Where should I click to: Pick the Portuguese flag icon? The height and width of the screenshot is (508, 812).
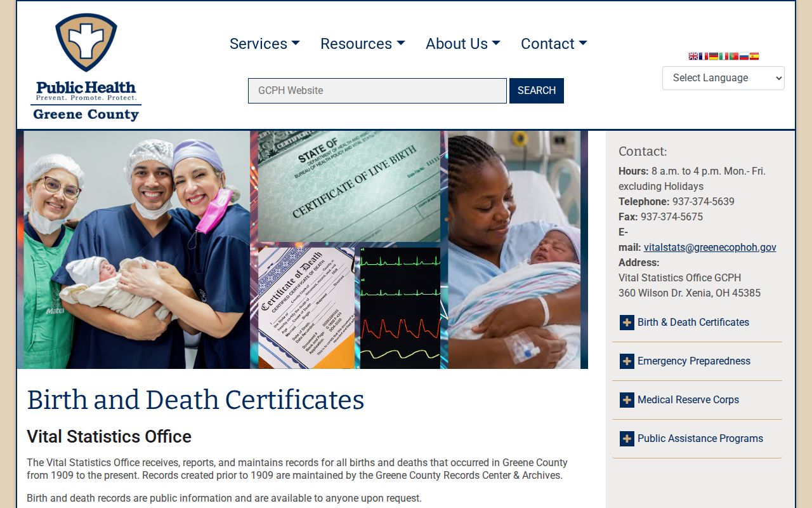pos(733,56)
